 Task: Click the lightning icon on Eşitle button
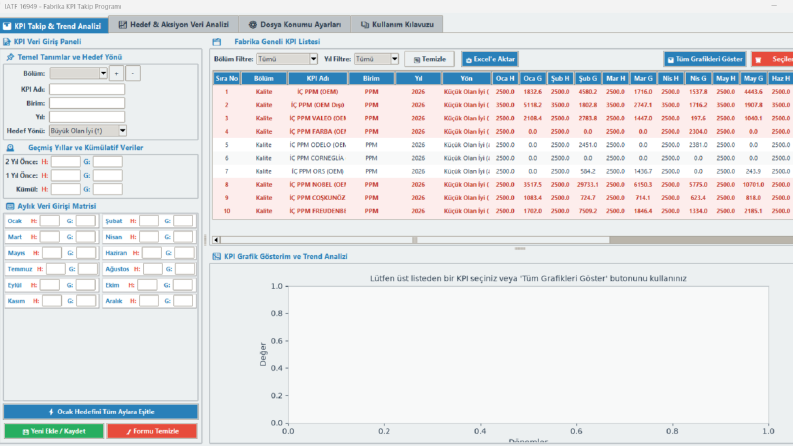(x=51, y=412)
